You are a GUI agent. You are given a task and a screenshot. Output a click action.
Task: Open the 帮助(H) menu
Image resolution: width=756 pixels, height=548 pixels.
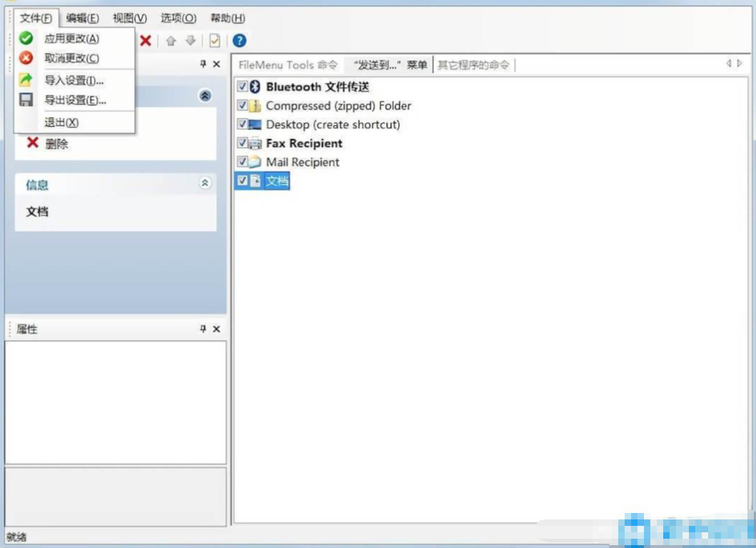pyautogui.click(x=228, y=19)
